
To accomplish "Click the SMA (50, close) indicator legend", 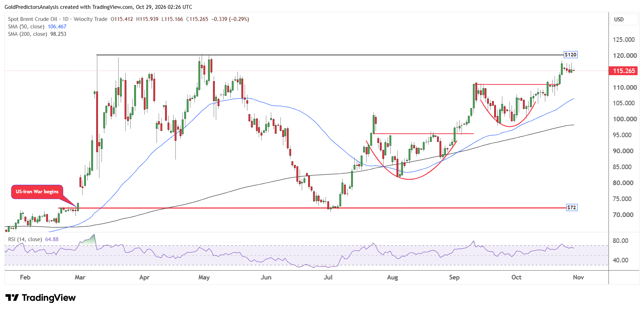I will click(26, 27).
